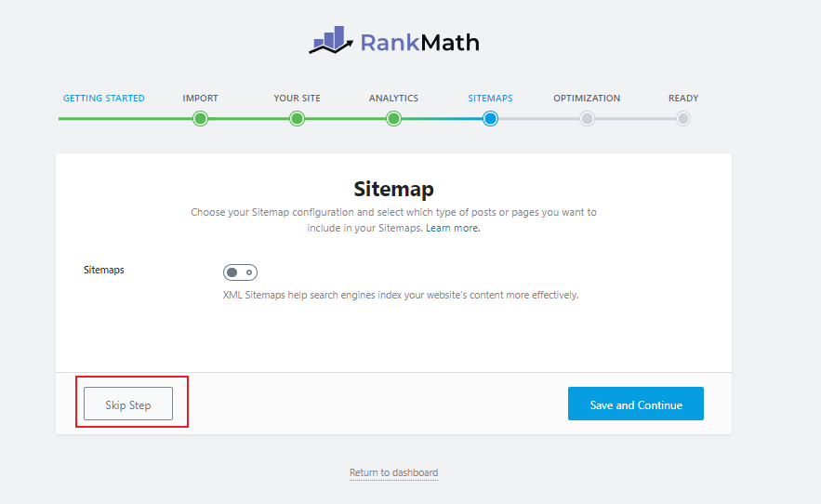Click the Your Site step circle marker
The image size is (821, 504).
tap(297, 118)
